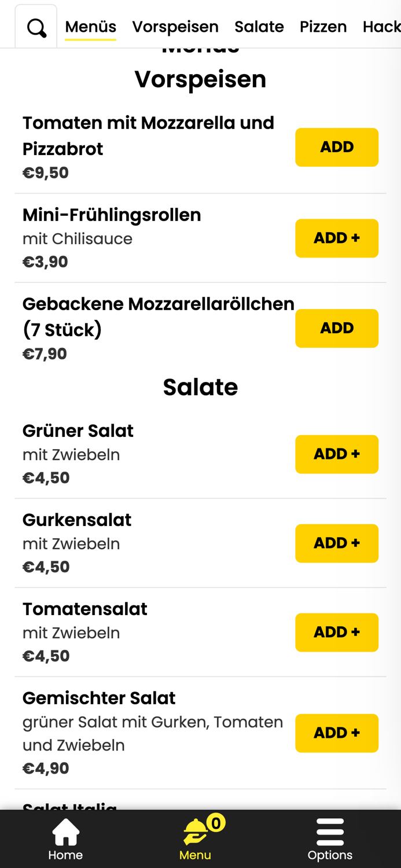Open the search magnifier icon
This screenshot has width=401, height=868.
36,27
